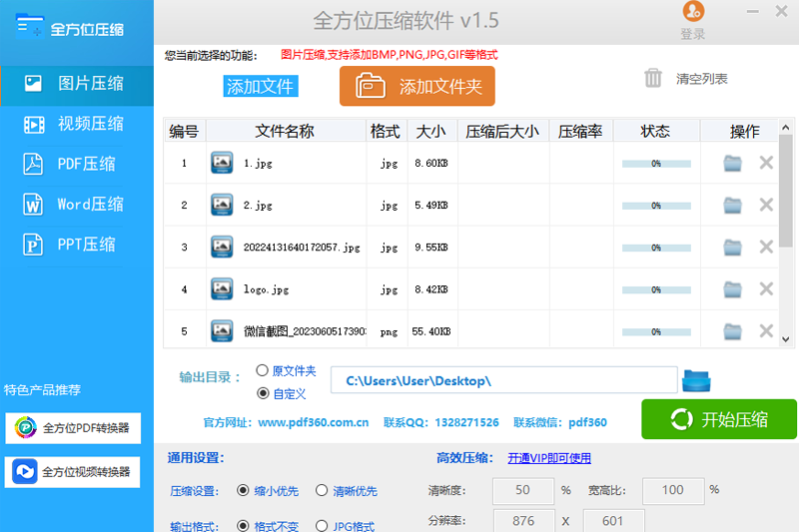799x532 pixels.
Task: Open output folder for 微信截图 png row
Action: click(x=733, y=331)
